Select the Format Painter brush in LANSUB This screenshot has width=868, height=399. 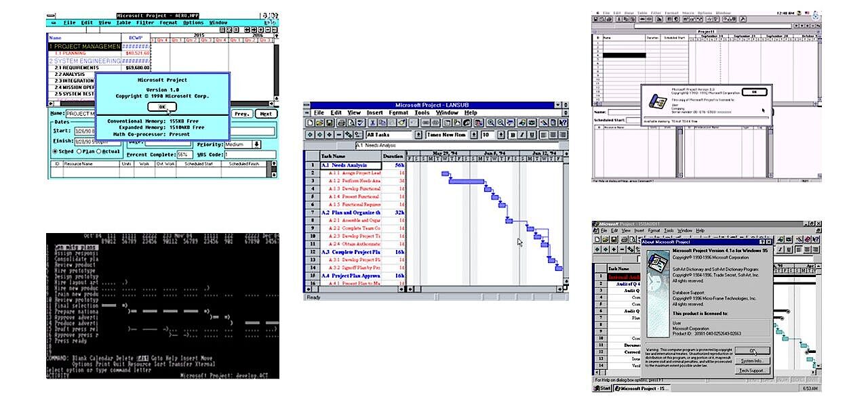tap(401, 123)
